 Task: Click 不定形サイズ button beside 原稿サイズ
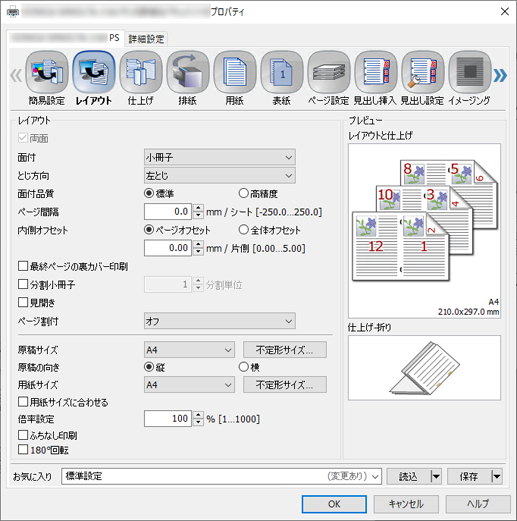[285, 350]
